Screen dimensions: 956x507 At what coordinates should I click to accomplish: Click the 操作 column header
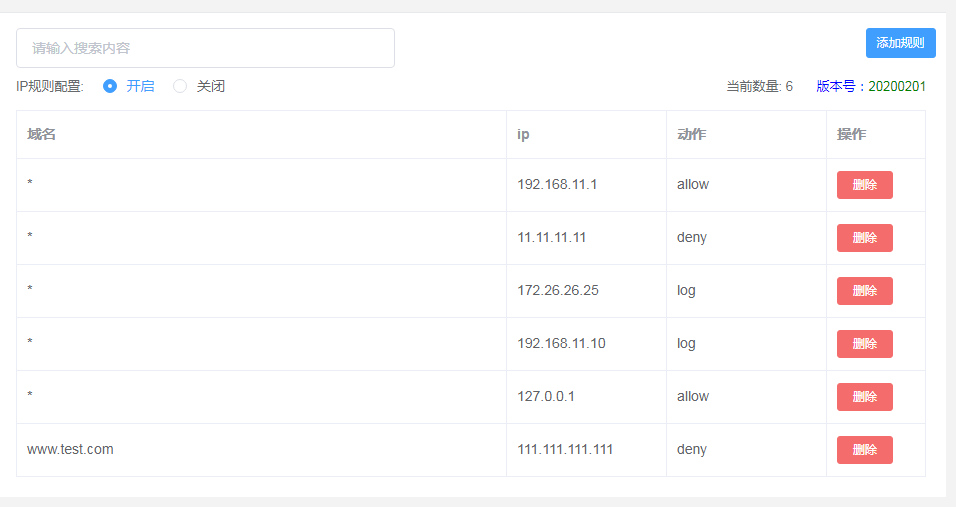tap(851, 134)
